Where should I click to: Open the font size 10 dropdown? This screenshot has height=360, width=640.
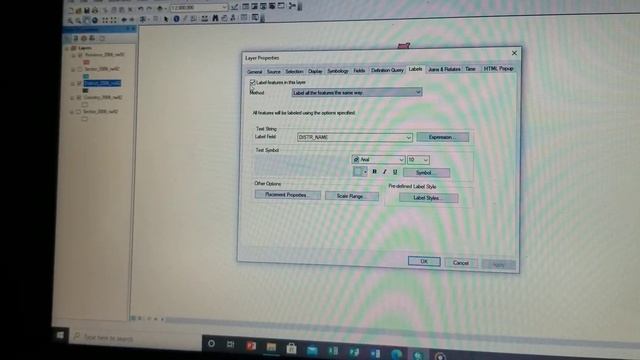pyautogui.click(x=418, y=160)
